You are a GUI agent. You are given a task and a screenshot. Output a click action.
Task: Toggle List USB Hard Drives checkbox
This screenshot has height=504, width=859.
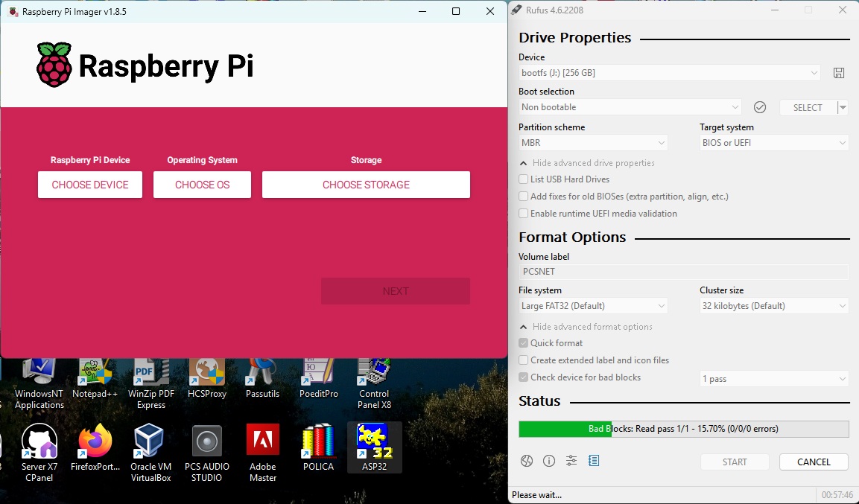point(523,179)
